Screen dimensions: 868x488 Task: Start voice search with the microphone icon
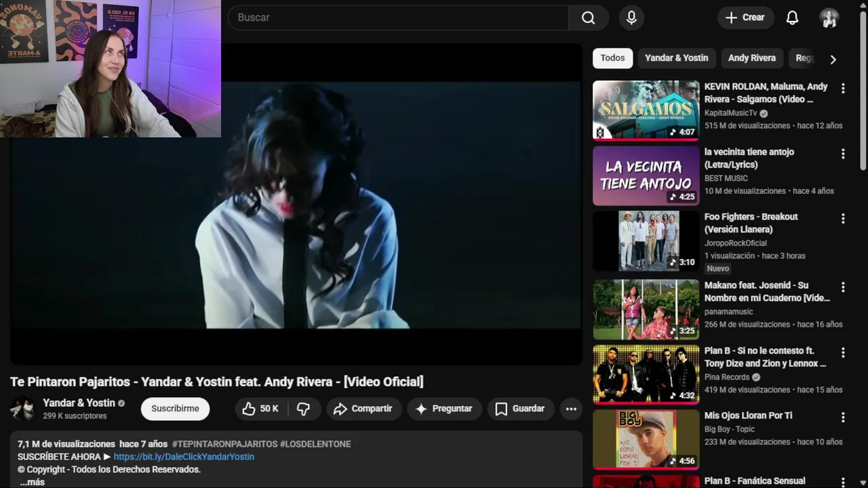[631, 18]
